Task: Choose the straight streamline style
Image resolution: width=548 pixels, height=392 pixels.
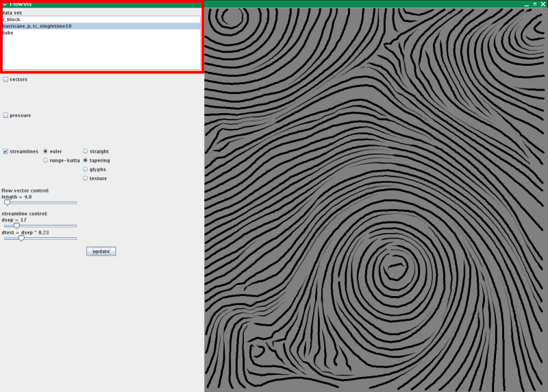Action: [86, 151]
